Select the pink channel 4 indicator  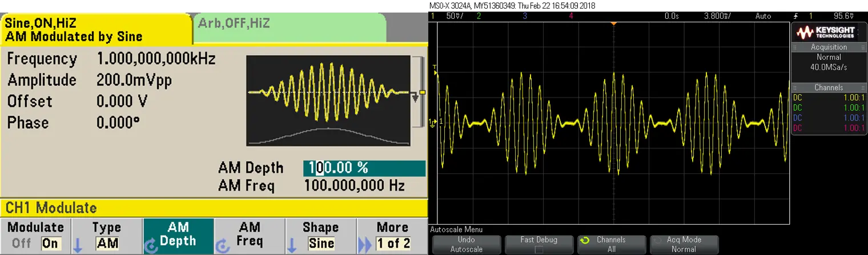[571, 17]
